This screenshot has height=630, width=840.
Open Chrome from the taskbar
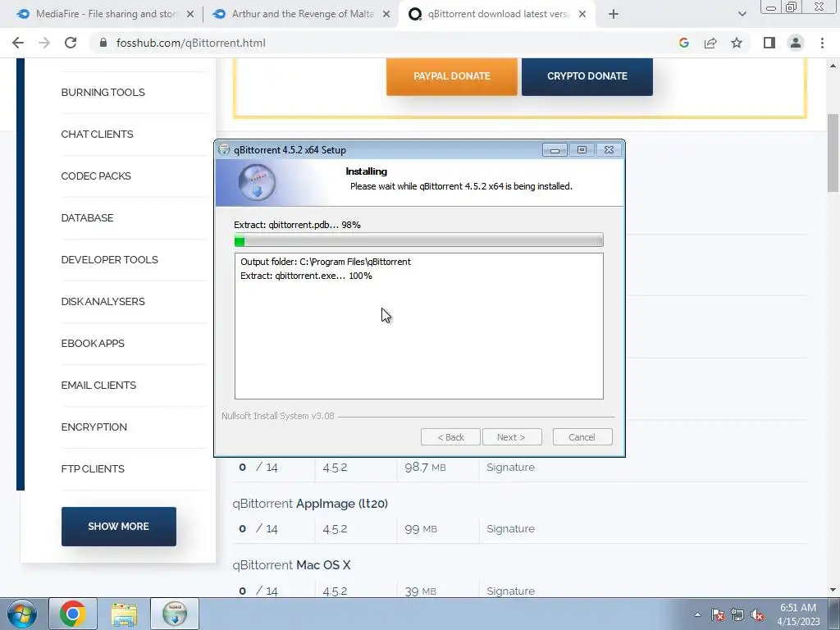pyautogui.click(x=73, y=614)
